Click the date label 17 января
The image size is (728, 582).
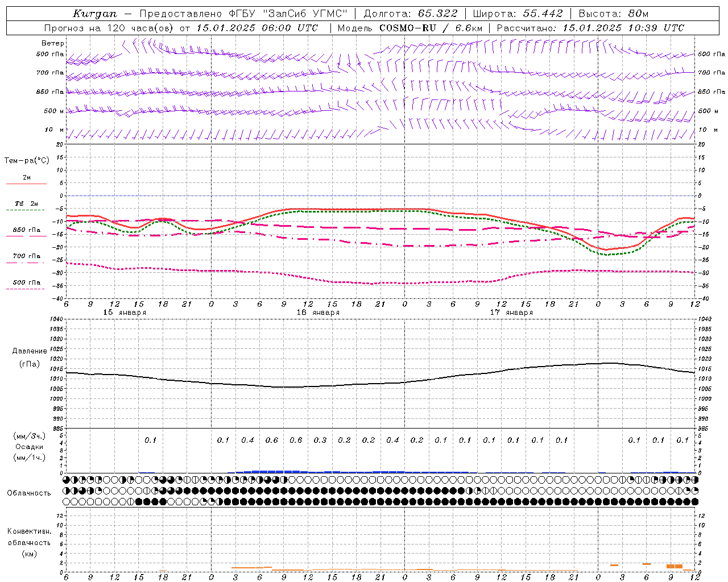[511, 313]
